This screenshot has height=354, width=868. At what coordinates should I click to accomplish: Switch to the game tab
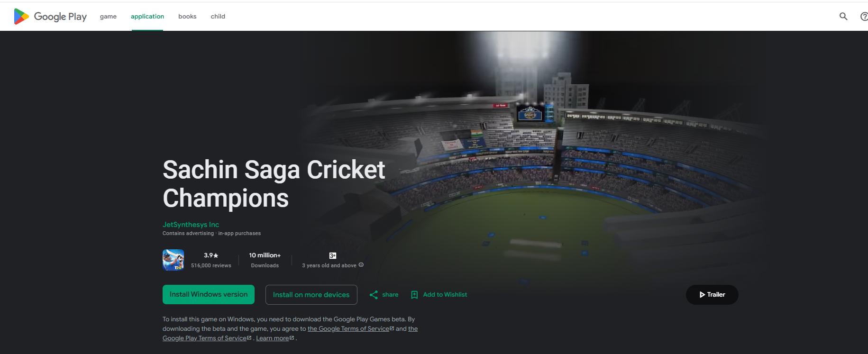click(x=108, y=16)
